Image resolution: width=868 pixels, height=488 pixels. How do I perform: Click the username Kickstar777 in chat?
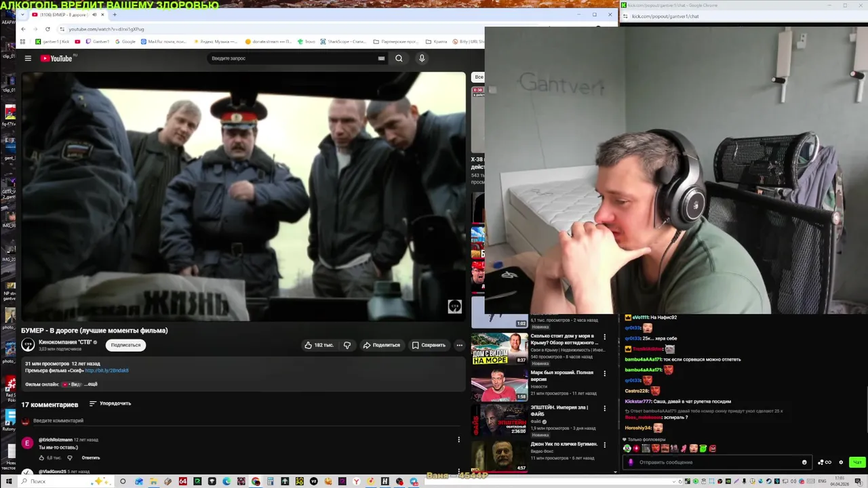(638, 401)
